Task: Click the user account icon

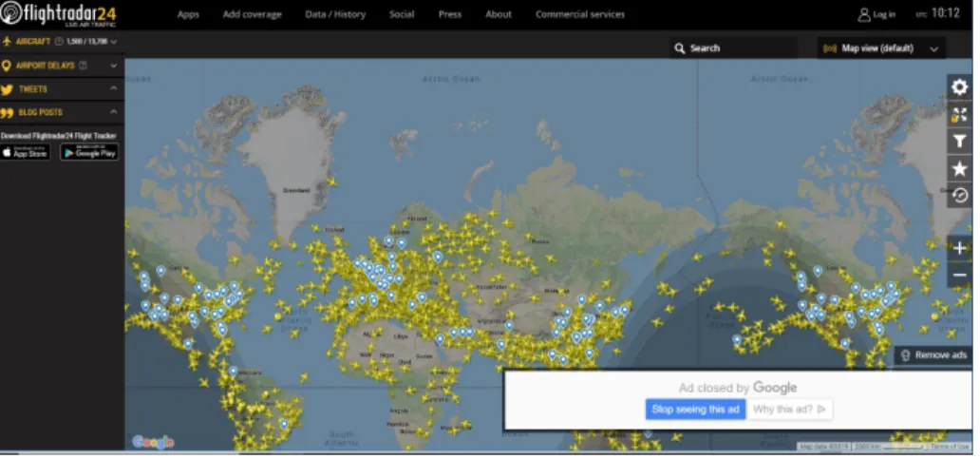Action: pyautogui.click(x=864, y=14)
